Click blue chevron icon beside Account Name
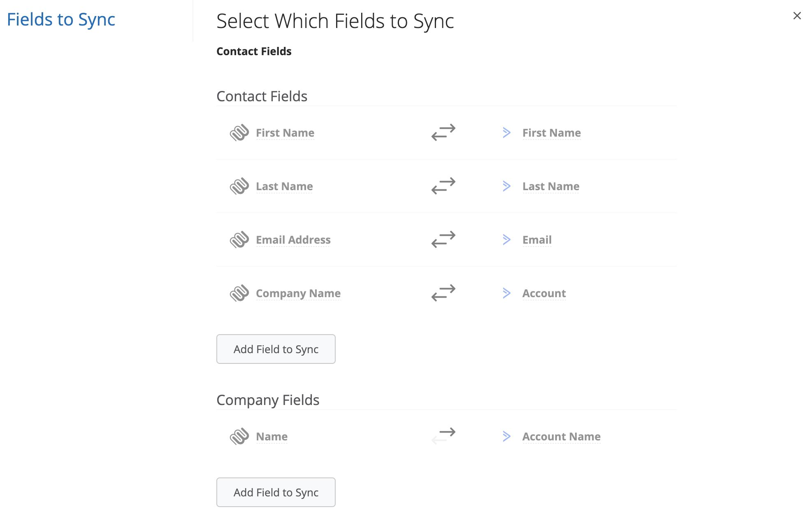The width and height of the screenshot is (812, 526). pos(507,436)
